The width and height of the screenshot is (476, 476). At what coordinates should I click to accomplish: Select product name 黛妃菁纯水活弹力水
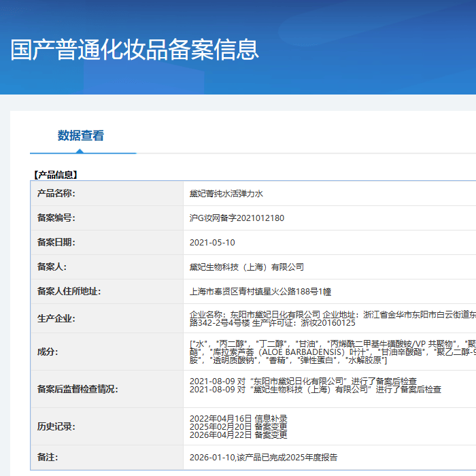point(226,194)
